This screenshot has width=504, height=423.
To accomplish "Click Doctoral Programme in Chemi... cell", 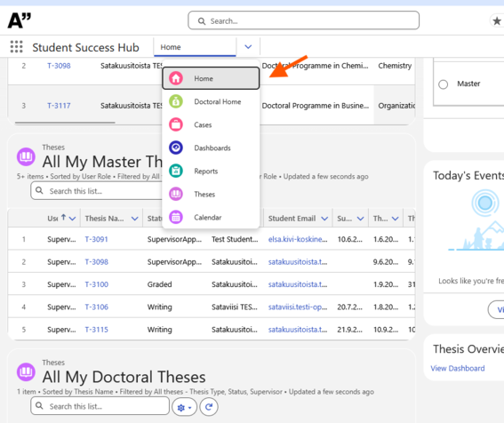I will (315, 66).
